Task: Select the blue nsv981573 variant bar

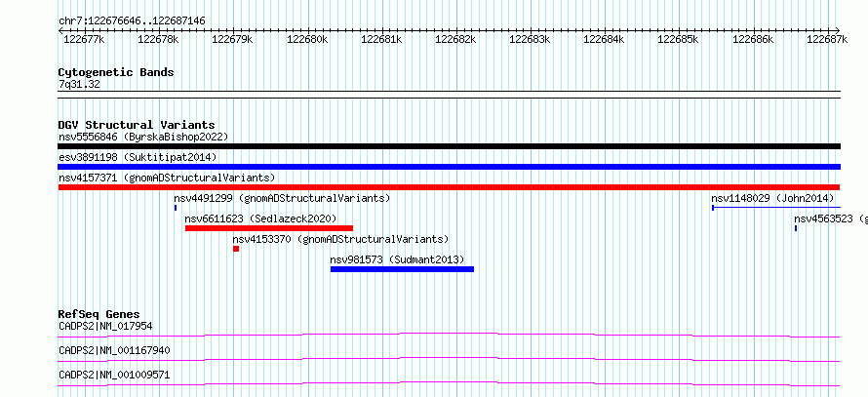Action: pos(403,269)
